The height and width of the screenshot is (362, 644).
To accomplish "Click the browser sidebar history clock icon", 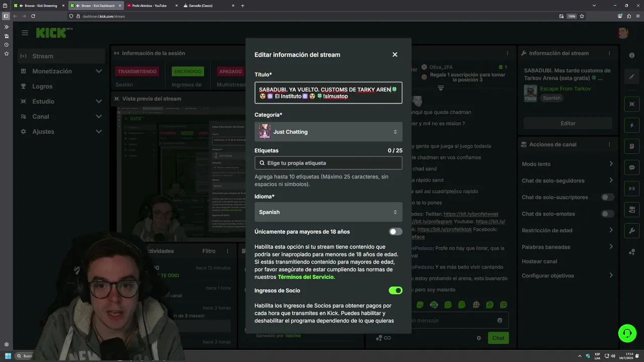I will pos(6,45).
